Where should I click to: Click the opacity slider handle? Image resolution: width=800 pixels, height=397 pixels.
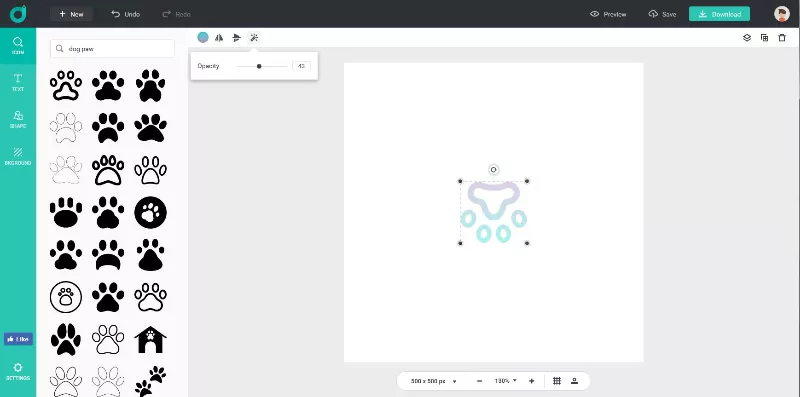pos(259,66)
